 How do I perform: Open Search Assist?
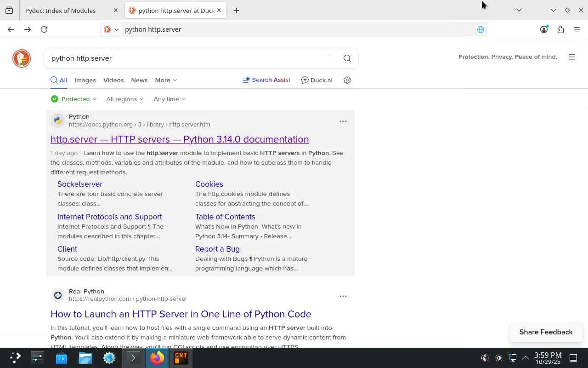click(x=266, y=80)
